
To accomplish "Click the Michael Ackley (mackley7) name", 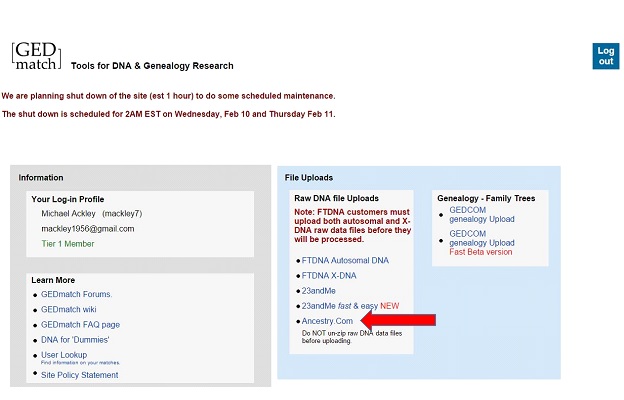I will point(92,214).
